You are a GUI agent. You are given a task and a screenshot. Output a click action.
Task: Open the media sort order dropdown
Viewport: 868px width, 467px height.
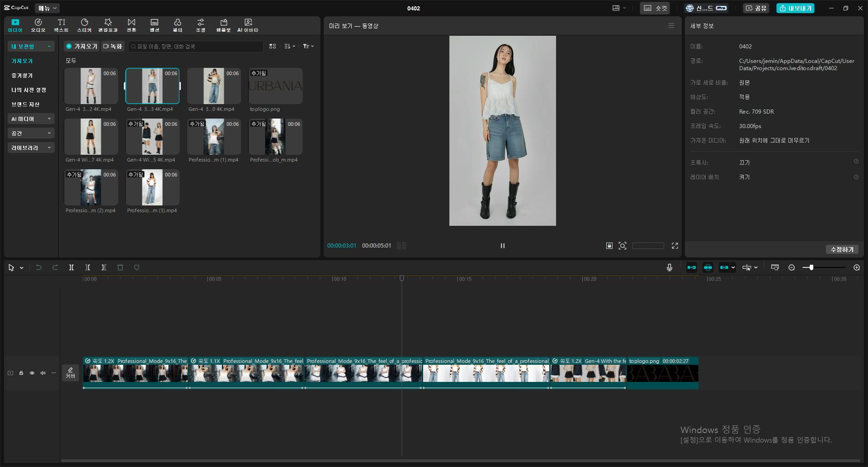[x=289, y=47]
